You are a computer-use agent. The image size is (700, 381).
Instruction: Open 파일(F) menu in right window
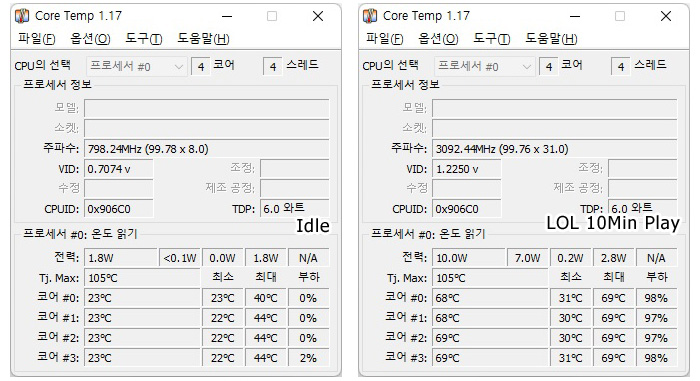pyautogui.click(x=384, y=39)
